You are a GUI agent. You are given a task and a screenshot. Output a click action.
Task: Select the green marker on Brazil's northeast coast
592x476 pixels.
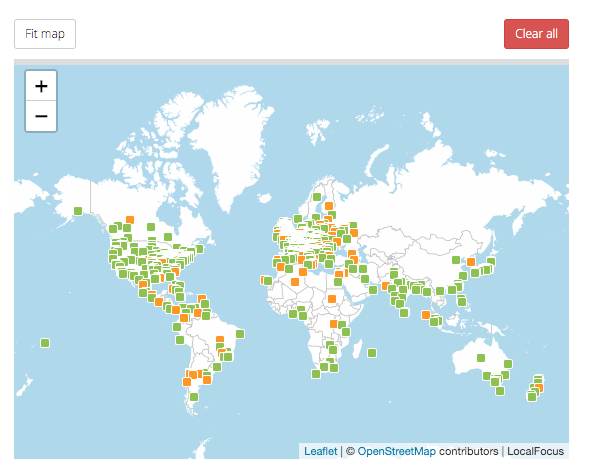pos(240,334)
